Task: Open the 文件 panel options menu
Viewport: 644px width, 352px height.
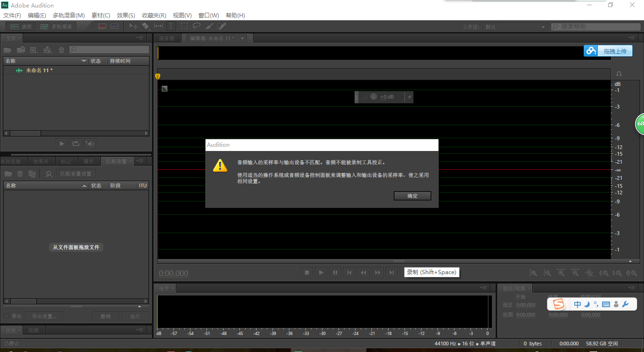Action: pyautogui.click(x=140, y=37)
